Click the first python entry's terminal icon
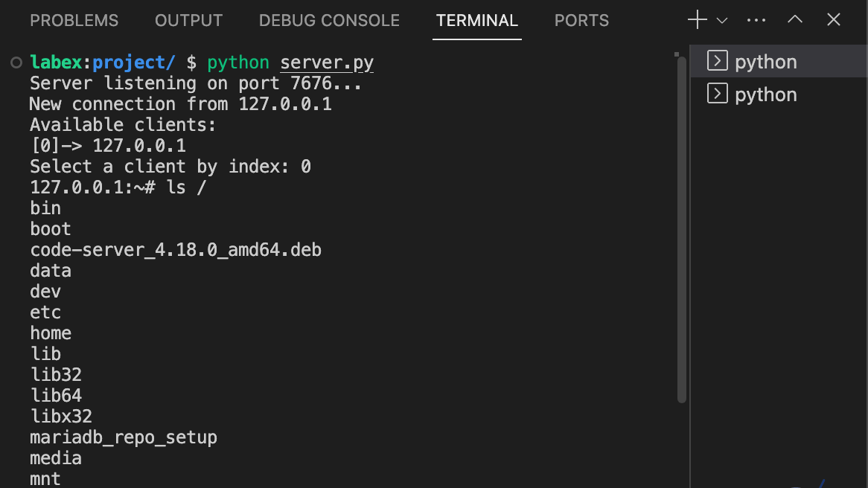 [x=717, y=61]
